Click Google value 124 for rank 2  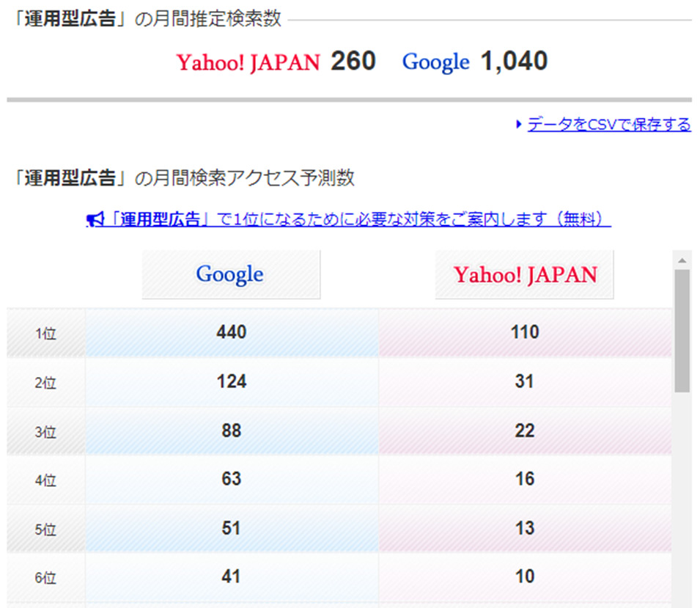point(231,381)
